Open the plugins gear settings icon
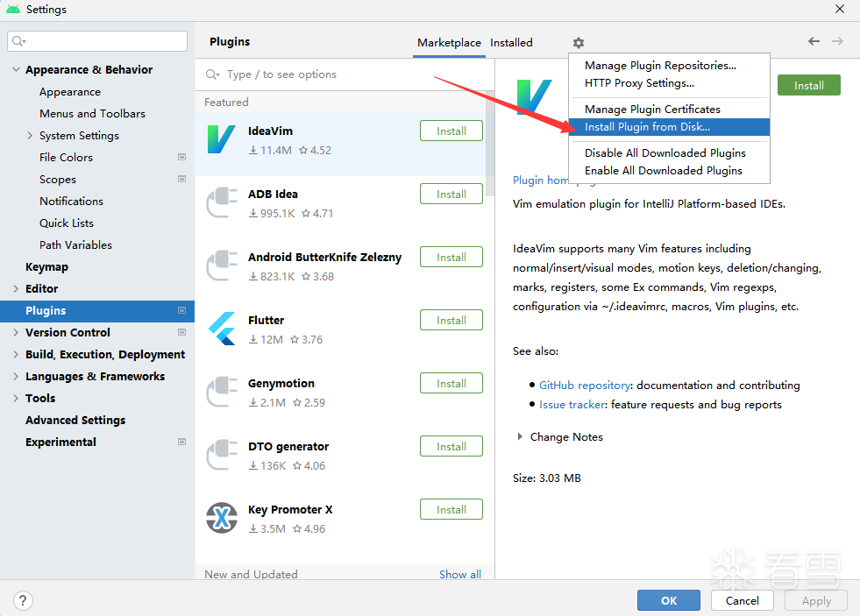Screen dimensions: 860x616 point(578,43)
